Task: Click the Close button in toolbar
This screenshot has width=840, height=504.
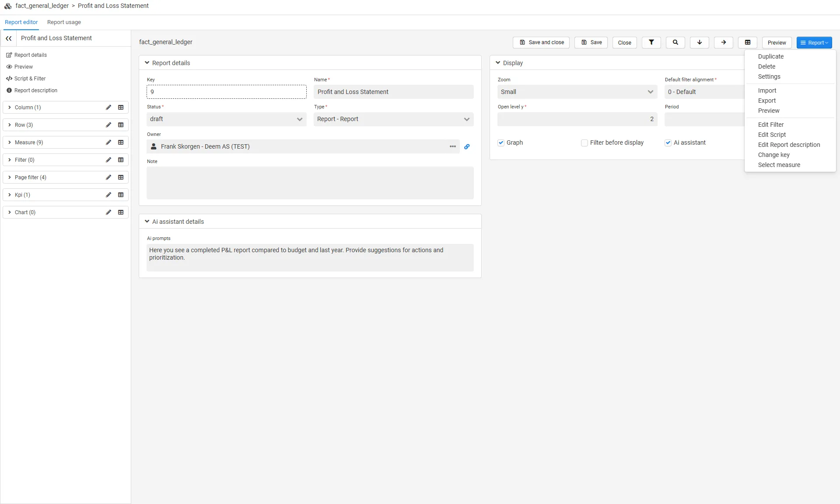Action: pyautogui.click(x=625, y=42)
